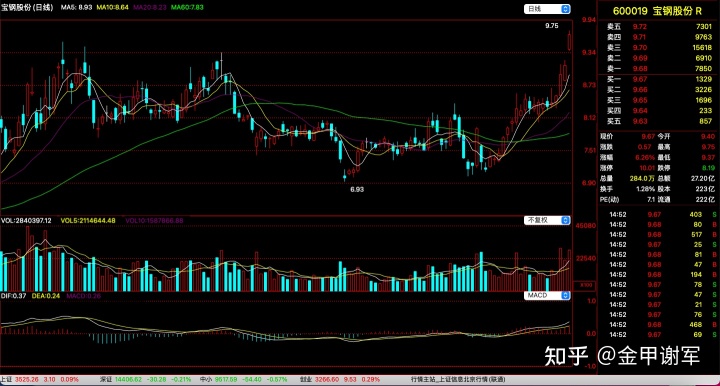This screenshot has height=386, width=720.
Task: Select the tick row with volume 69
Action: [x=663, y=335]
